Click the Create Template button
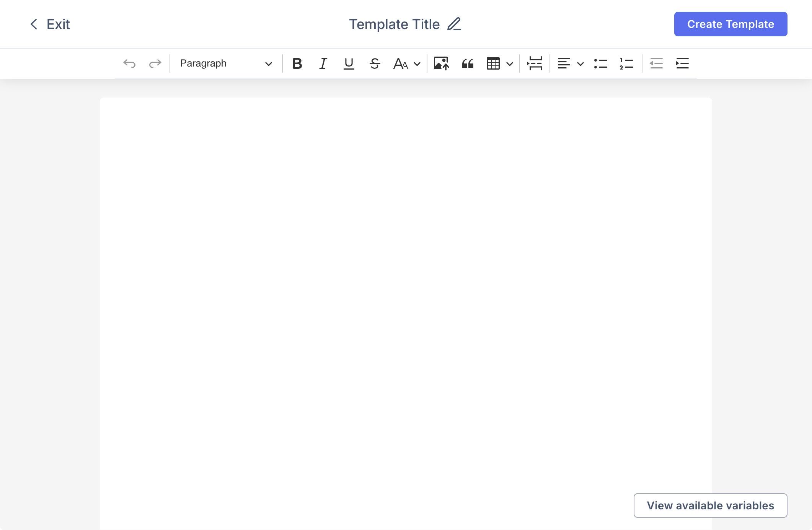Screen dimensions: 812x530 (730, 24)
